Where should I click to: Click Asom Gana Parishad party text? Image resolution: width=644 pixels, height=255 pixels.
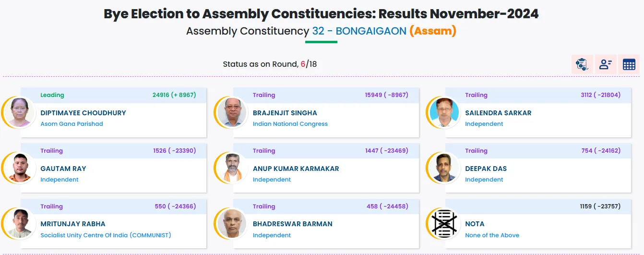coord(72,124)
